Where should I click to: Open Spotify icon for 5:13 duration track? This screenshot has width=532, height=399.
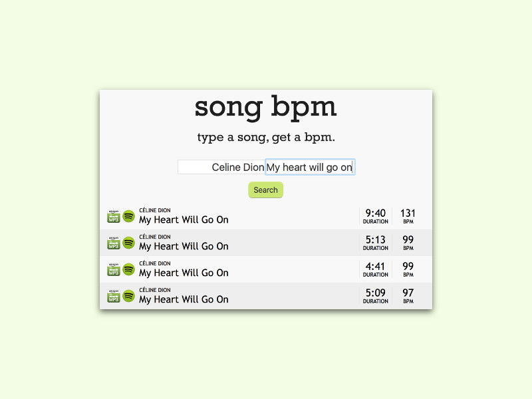point(128,243)
